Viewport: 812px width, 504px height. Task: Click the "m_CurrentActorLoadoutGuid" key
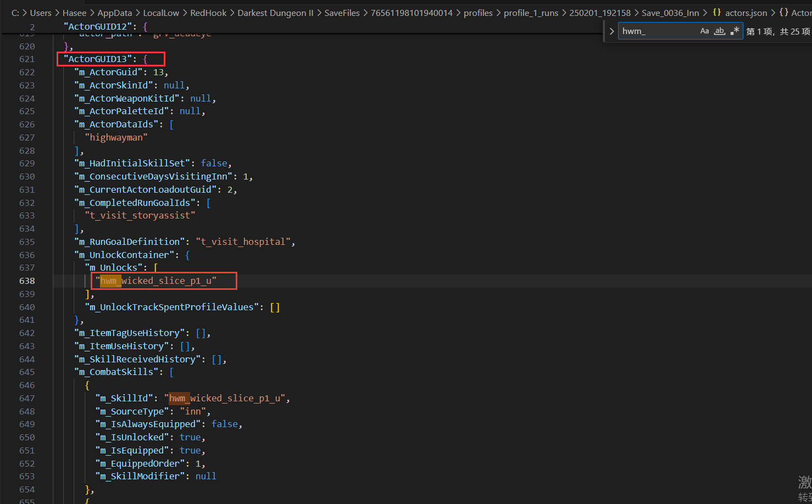tap(146, 190)
